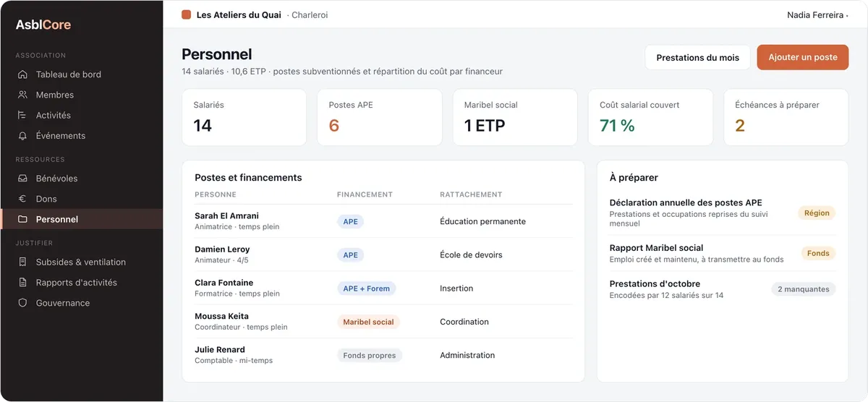Click the Ajouter un poste button

(803, 57)
